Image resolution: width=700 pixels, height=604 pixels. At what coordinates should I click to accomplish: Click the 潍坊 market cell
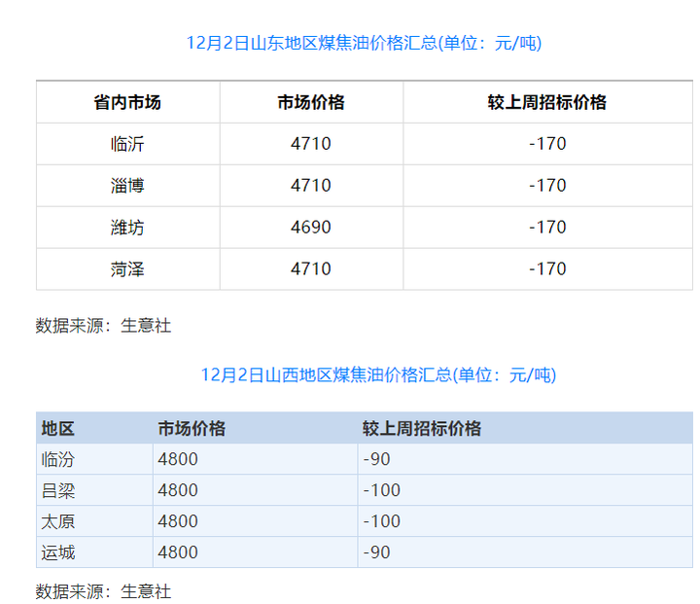coord(127,228)
